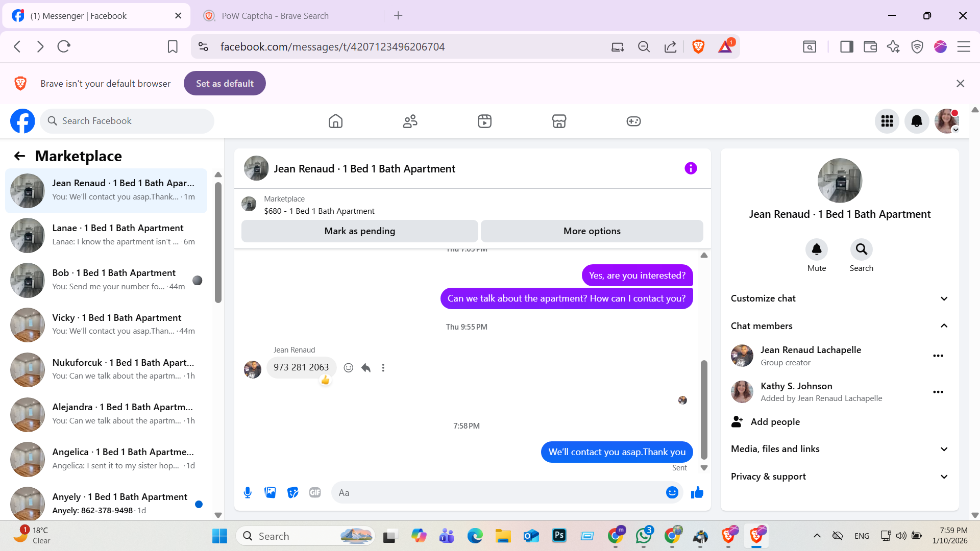Open the emoji picker in message box
This screenshot has width=980, height=551.
672,492
